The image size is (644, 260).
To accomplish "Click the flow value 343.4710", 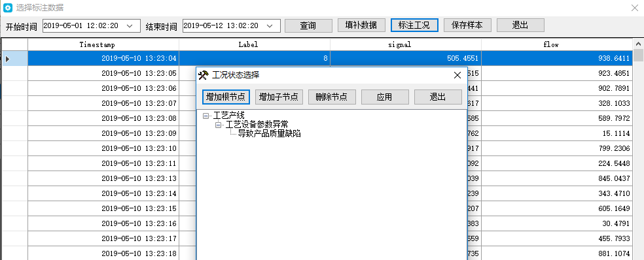I will (614, 193).
